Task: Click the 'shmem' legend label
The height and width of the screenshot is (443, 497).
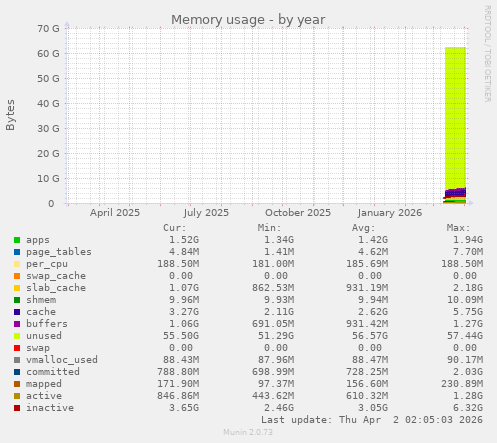Action: [x=41, y=300]
